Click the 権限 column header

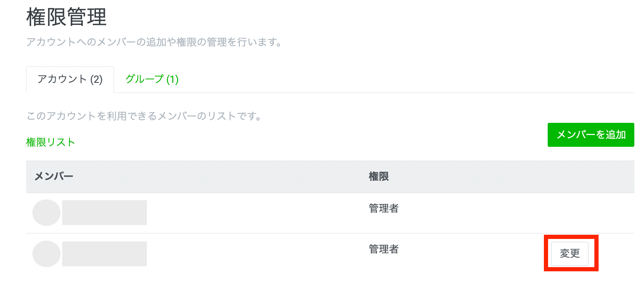pos(379,177)
